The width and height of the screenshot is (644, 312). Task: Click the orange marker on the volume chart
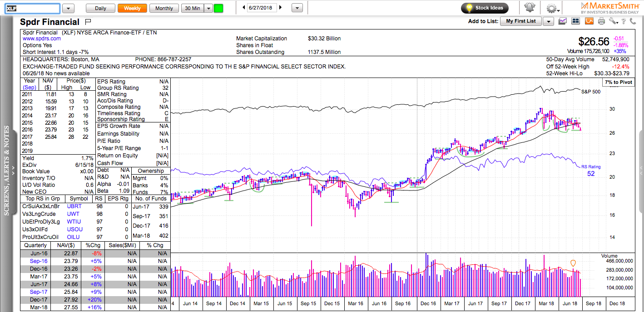[x=573, y=263]
